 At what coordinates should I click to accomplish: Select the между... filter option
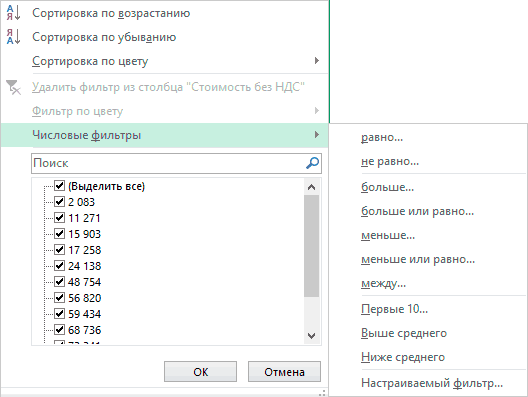click(x=383, y=284)
